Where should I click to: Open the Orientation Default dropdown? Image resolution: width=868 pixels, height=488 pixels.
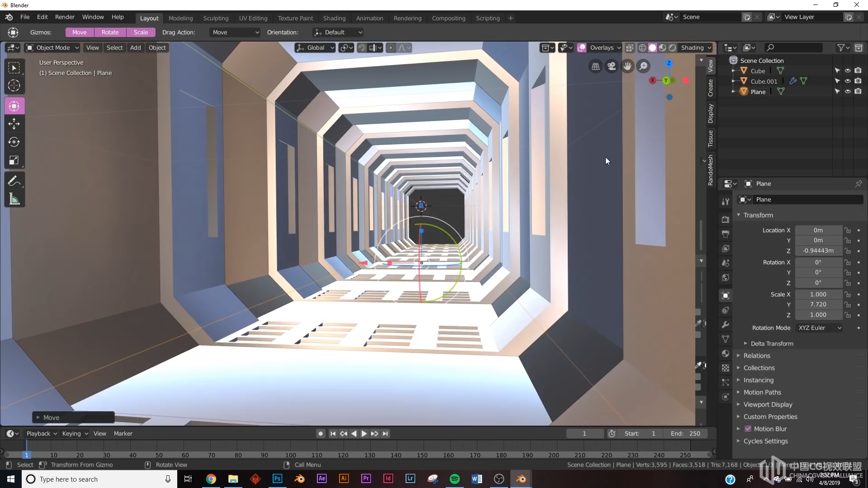click(338, 32)
